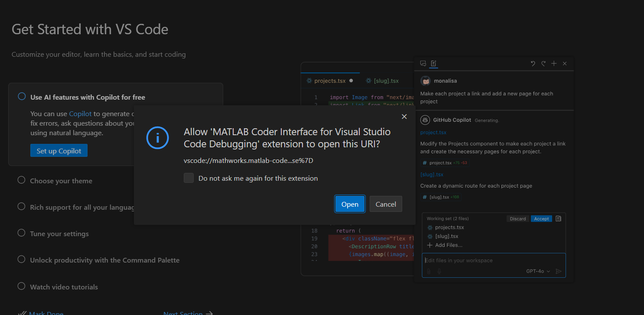Click the blue info icon in dialog

pyautogui.click(x=157, y=138)
